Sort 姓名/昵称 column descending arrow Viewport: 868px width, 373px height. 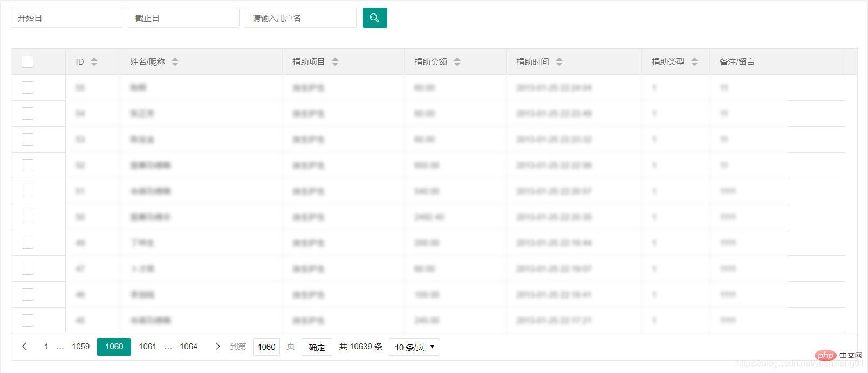click(175, 64)
